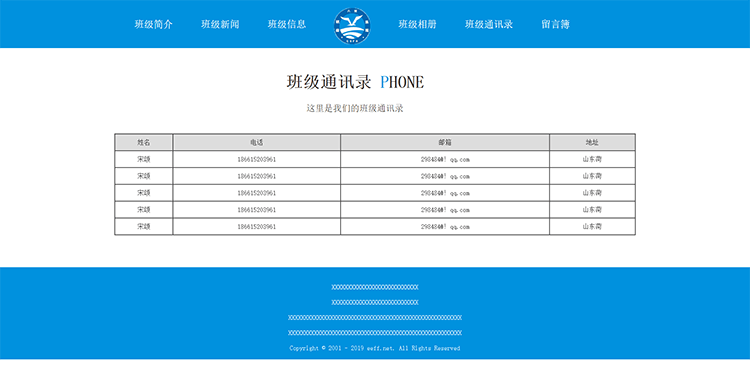This screenshot has height=369, width=750.
Task: Click the round seagull logo in the header
Action: (x=352, y=26)
